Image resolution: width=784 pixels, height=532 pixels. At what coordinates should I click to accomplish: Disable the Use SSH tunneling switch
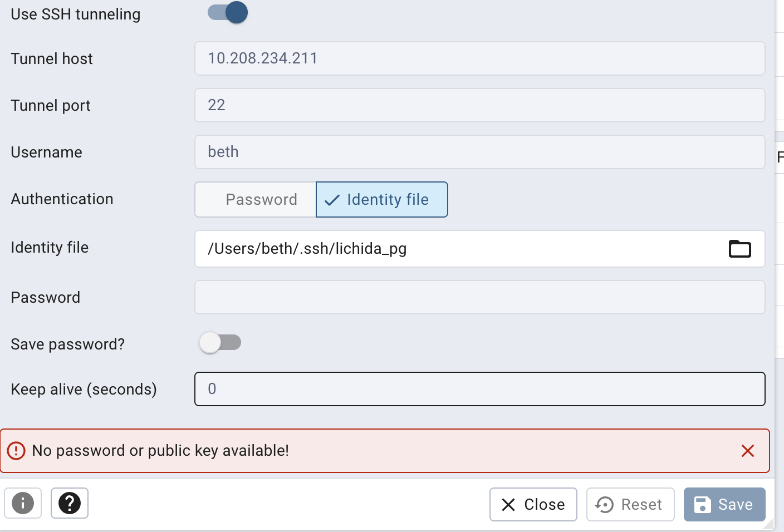pos(227,12)
